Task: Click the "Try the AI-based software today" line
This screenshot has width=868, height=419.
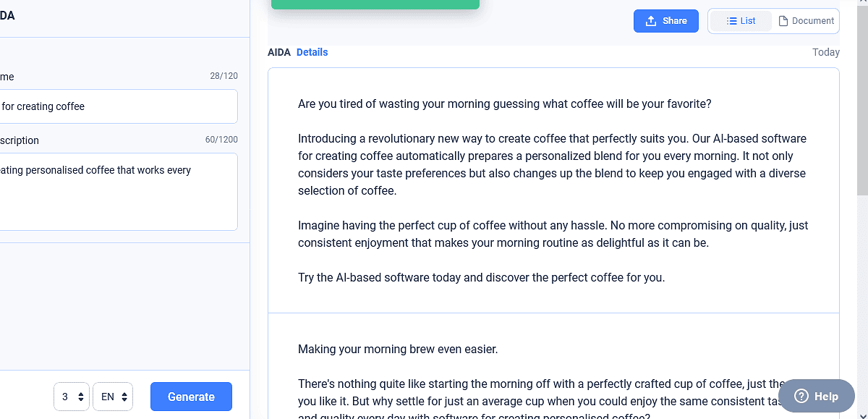Action: pos(481,277)
